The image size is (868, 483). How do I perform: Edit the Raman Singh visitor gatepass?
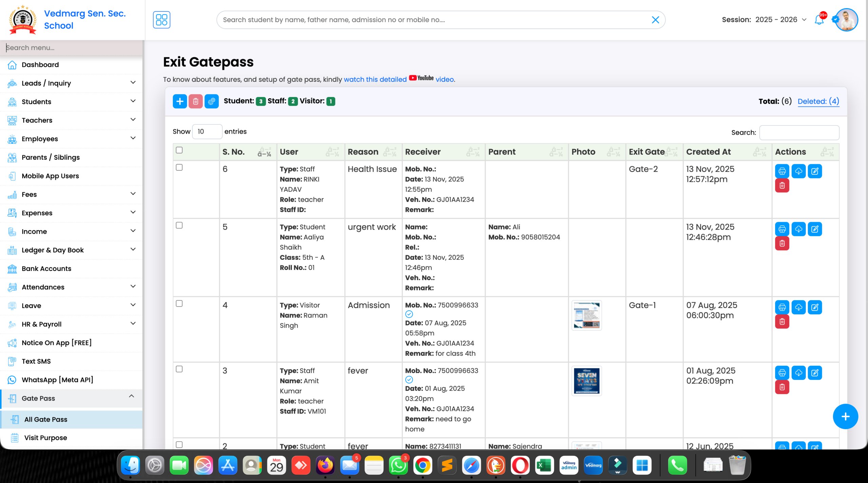coord(816,307)
